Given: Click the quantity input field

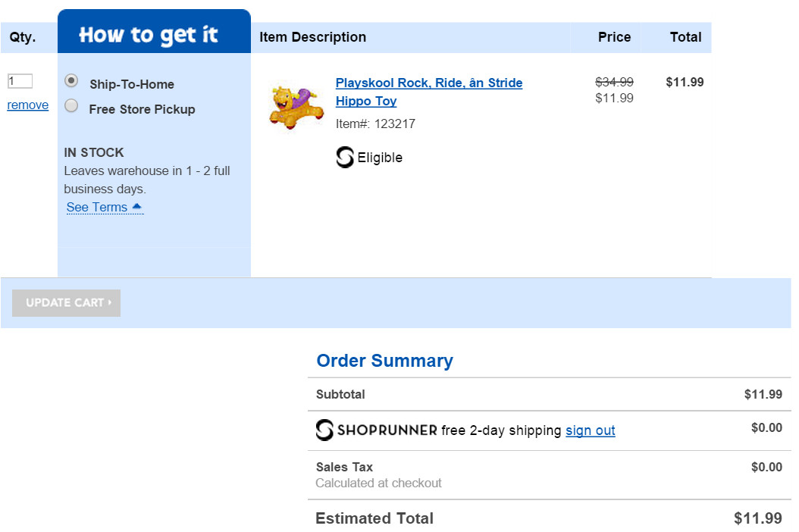Looking at the screenshot, I should (20, 81).
